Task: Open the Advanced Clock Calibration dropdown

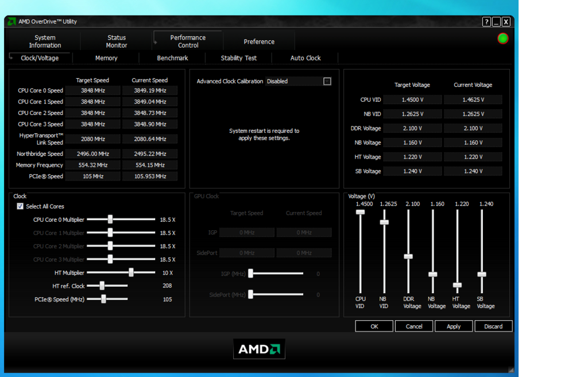Action: point(327,81)
